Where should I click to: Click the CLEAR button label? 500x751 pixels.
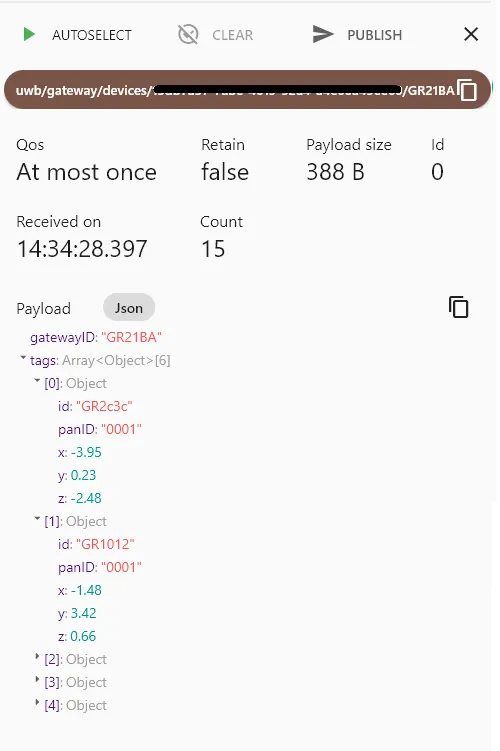233,35
